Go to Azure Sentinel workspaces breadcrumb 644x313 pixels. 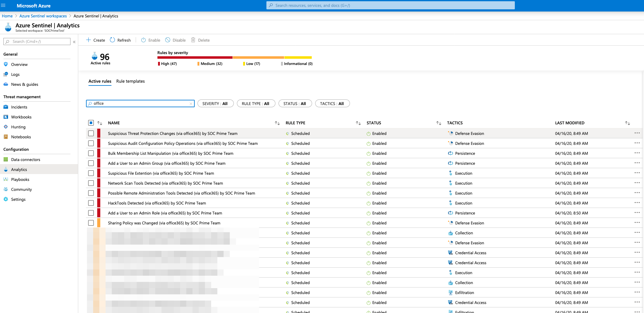(43, 16)
